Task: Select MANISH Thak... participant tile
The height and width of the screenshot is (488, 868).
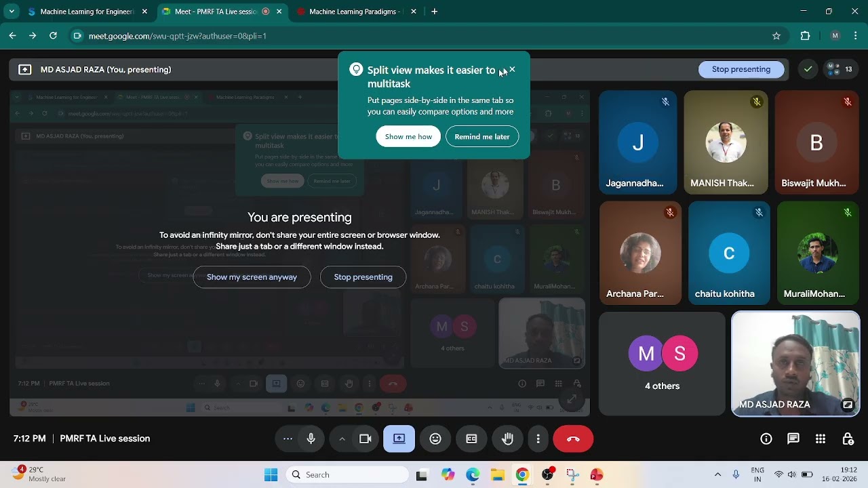Action: pos(726,142)
